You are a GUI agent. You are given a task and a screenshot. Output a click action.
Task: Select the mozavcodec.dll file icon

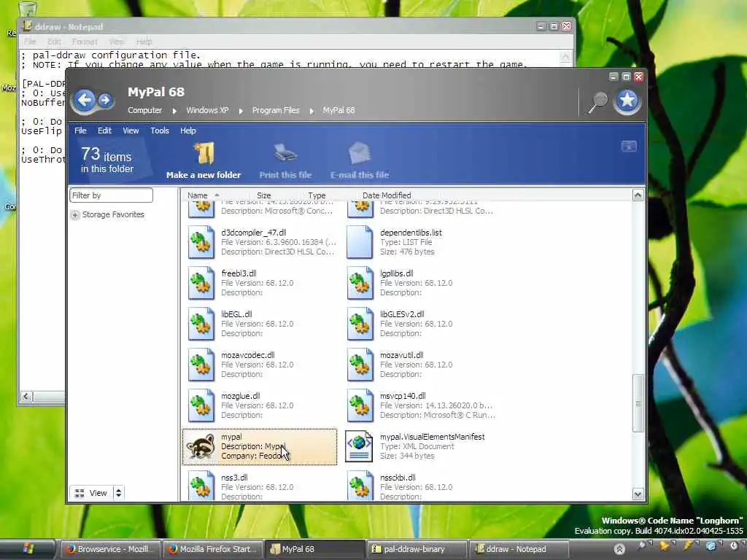[x=201, y=365]
